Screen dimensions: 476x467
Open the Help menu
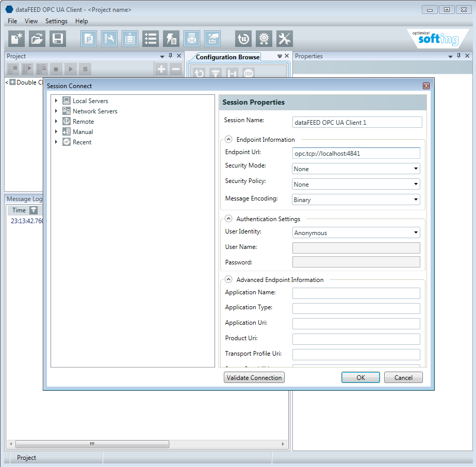[x=81, y=21]
